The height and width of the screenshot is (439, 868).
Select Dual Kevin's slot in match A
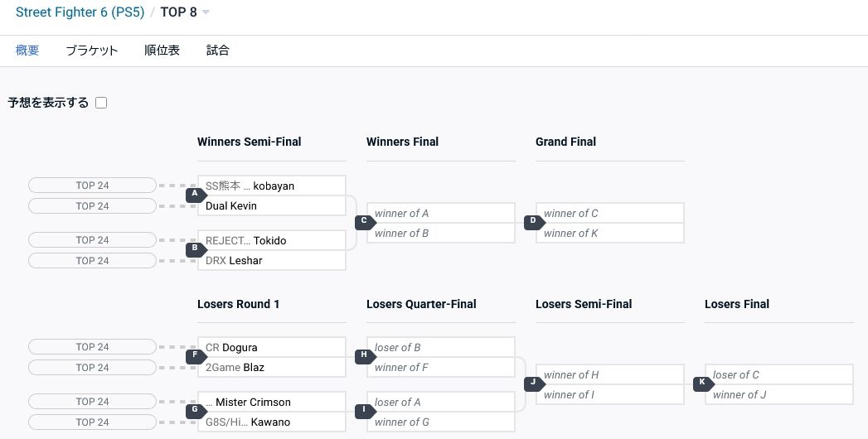click(x=270, y=206)
